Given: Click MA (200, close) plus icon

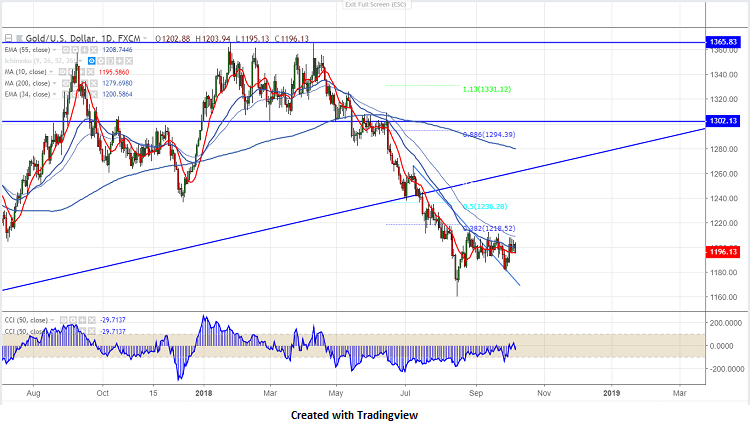Looking at the screenshot, I should coord(84,83).
